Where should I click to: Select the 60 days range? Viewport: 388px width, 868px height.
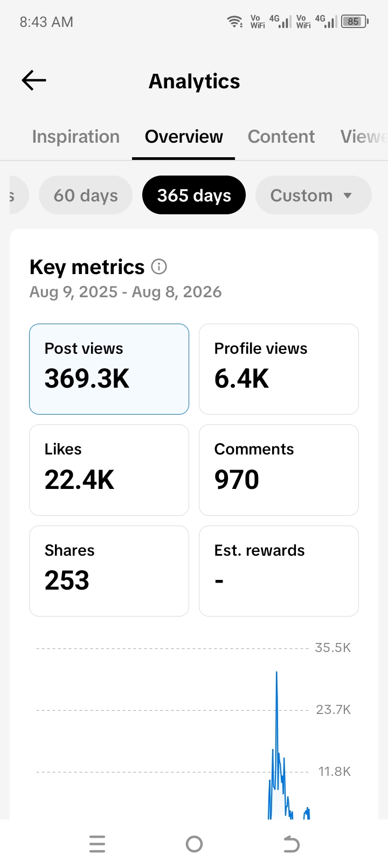tap(86, 195)
